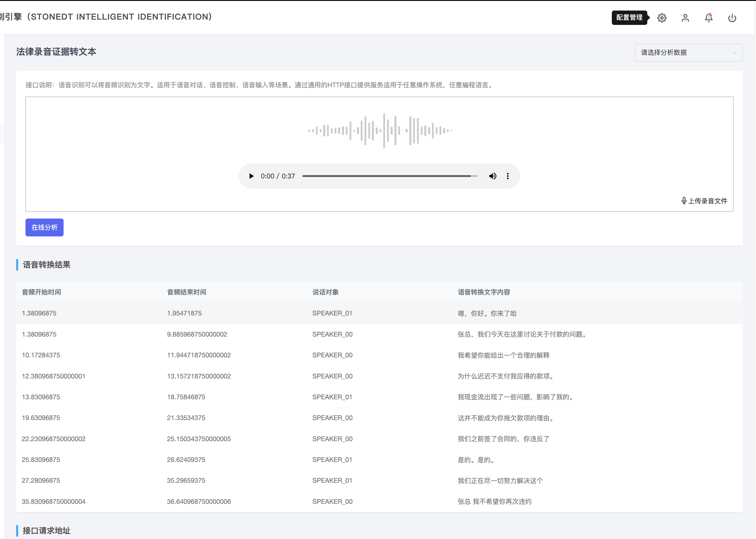Select row with text 嗯，你好。你来了哈
Viewport: 756px width, 539px height.
487,313
